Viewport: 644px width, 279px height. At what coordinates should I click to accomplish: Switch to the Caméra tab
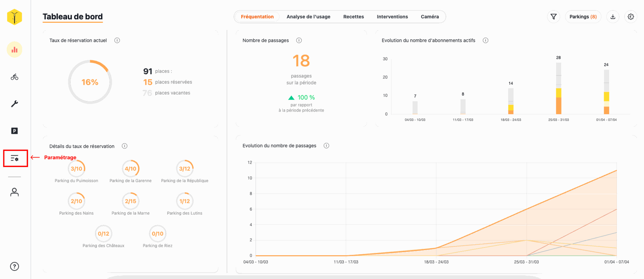(x=430, y=17)
